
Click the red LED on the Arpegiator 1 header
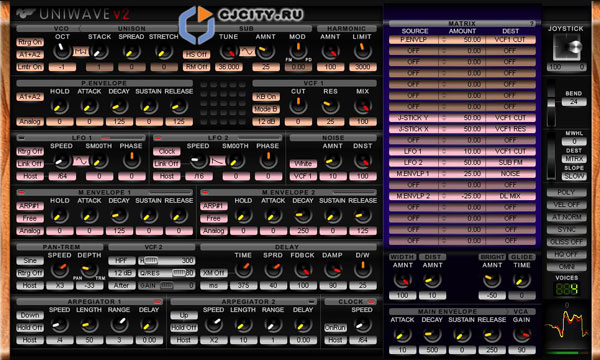click(x=158, y=301)
